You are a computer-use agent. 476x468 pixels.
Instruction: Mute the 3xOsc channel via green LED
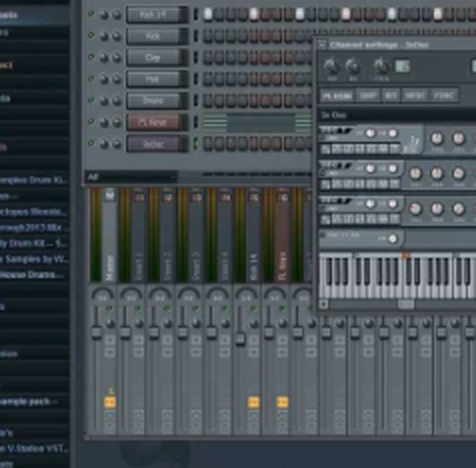pyautogui.click(x=91, y=143)
